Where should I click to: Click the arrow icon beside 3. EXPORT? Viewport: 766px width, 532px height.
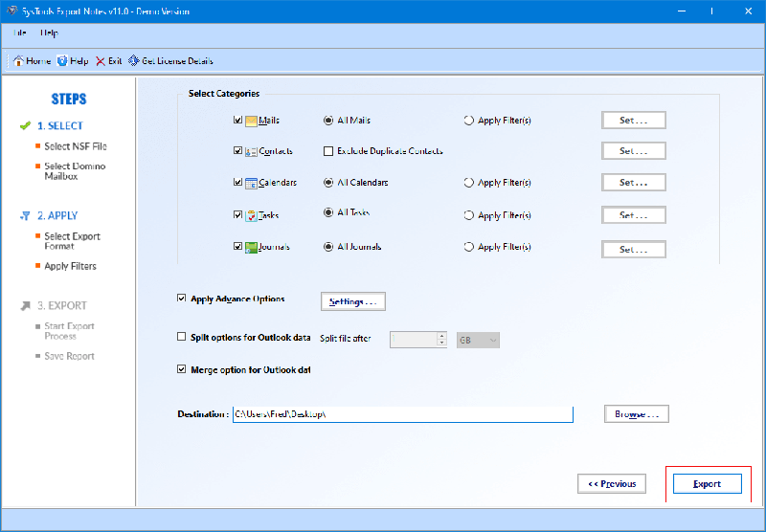pyautogui.click(x=26, y=305)
